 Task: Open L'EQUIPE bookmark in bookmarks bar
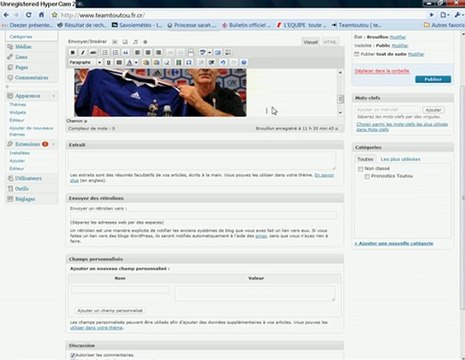(302, 25)
